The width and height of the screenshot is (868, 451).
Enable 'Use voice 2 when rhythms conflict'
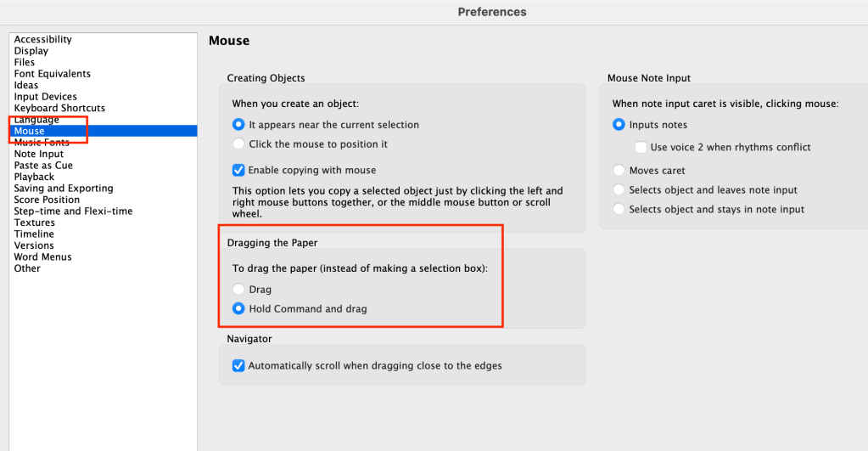point(641,148)
